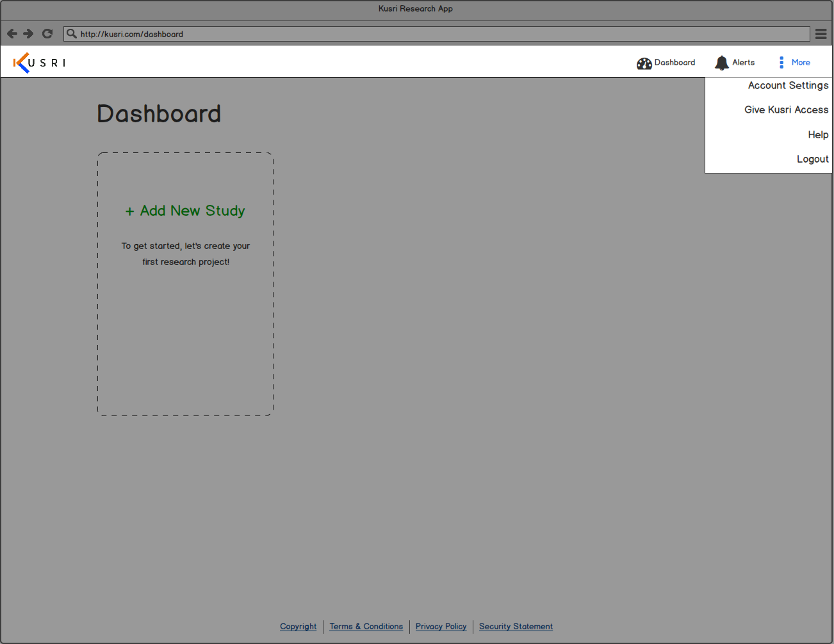
Task: Click the Dashboard gauge icon
Action: pyautogui.click(x=644, y=63)
